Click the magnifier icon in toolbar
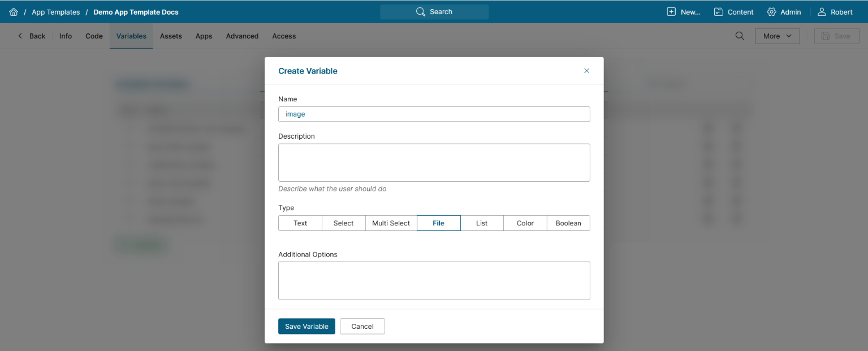 coord(740,36)
